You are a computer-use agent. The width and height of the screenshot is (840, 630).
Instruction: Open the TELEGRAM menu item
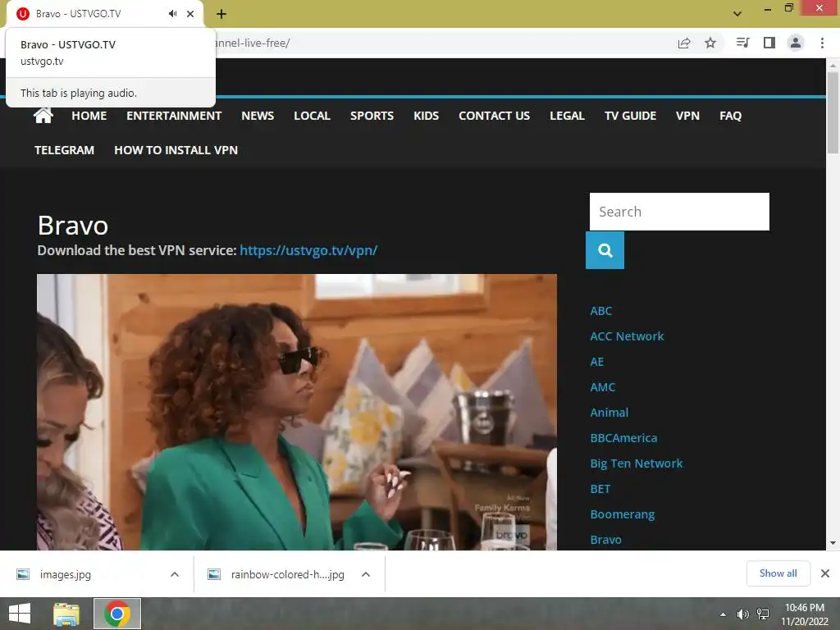click(x=64, y=150)
